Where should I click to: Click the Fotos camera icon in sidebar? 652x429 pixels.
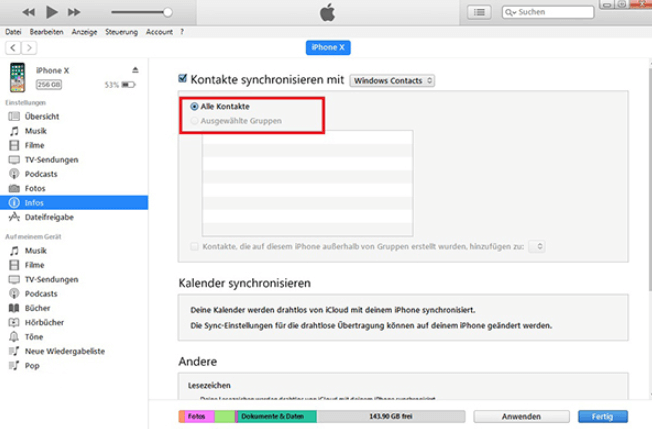pos(14,188)
